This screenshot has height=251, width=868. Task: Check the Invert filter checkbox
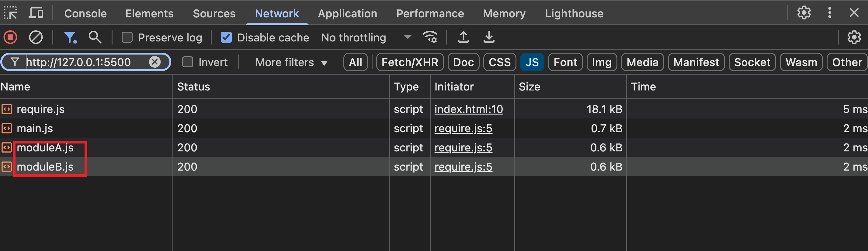[x=188, y=62]
